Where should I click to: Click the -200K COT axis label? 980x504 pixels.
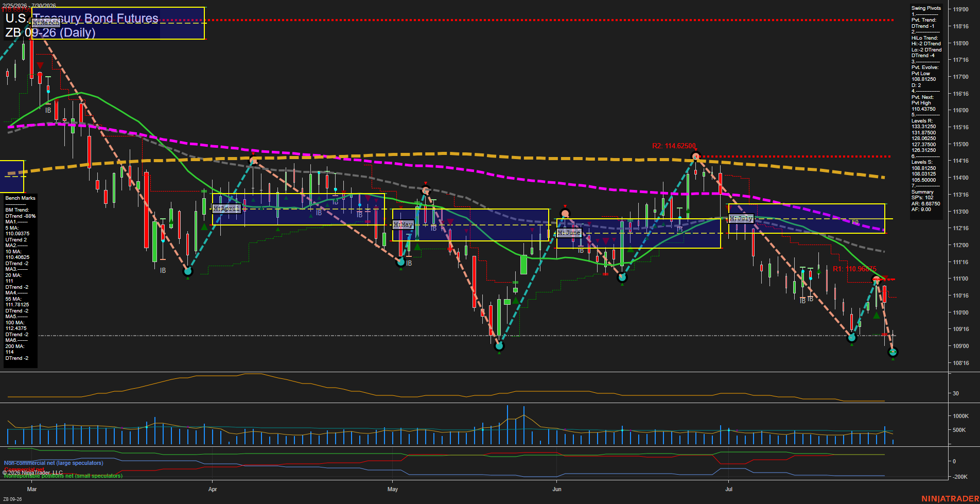pos(960,477)
